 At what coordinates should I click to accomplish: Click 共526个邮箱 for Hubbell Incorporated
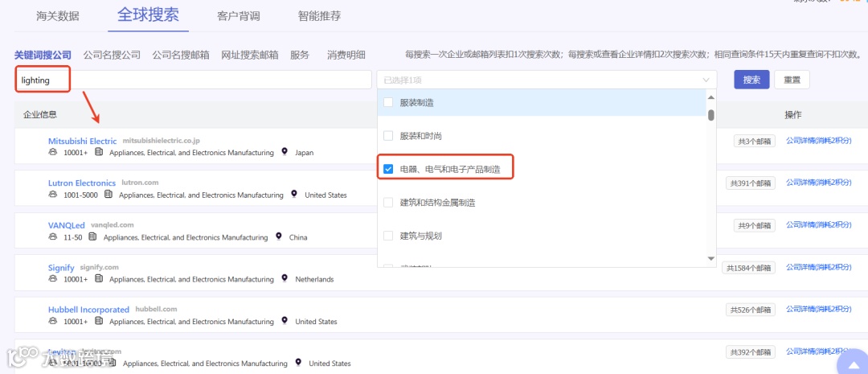pyautogui.click(x=751, y=310)
